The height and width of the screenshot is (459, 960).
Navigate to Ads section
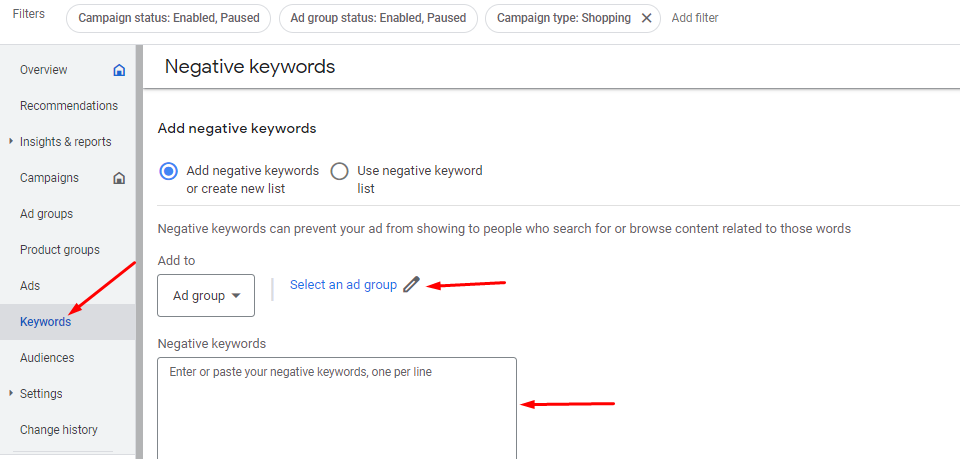[30, 286]
